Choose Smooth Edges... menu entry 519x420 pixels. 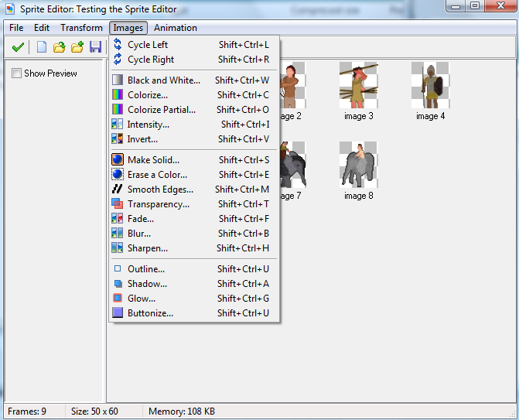[194, 190]
